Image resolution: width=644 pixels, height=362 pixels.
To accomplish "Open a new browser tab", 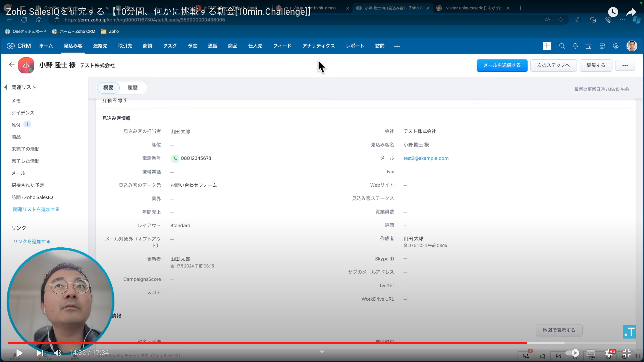I will pyautogui.click(x=520, y=8).
